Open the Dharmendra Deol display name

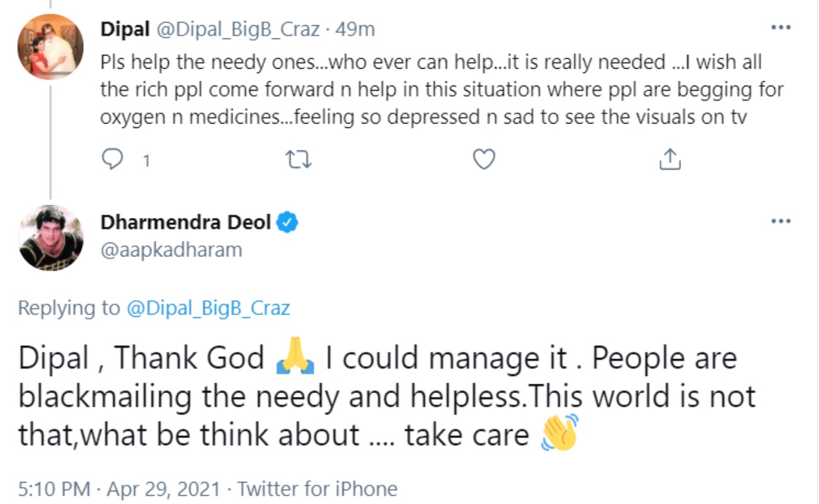186,222
